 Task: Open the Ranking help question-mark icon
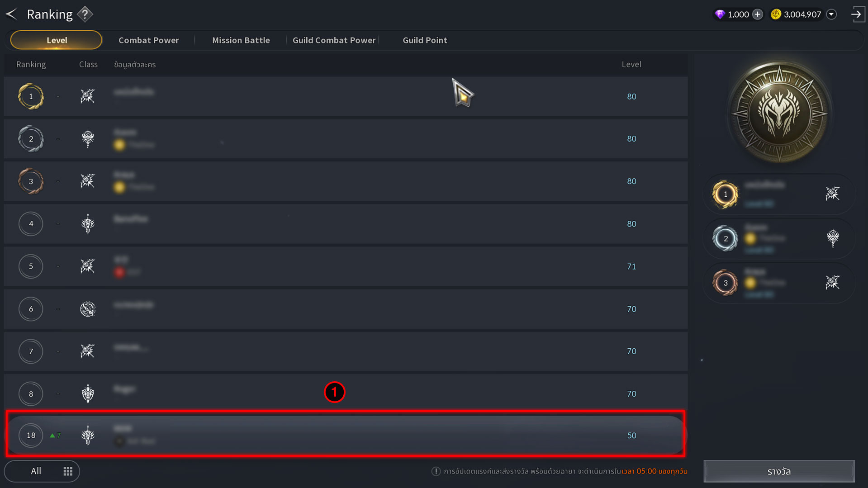[85, 14]
